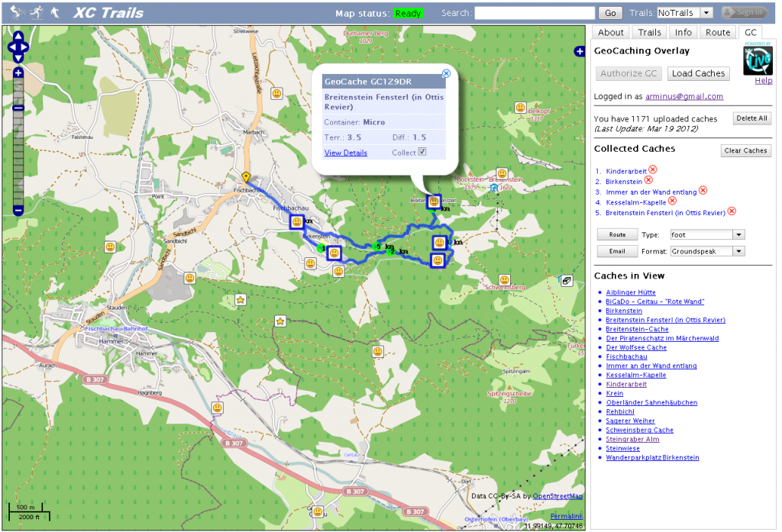The width and height of the screenshot is (782, 532).
Task: Click the Go search button
Action: [x=610, y=13]
